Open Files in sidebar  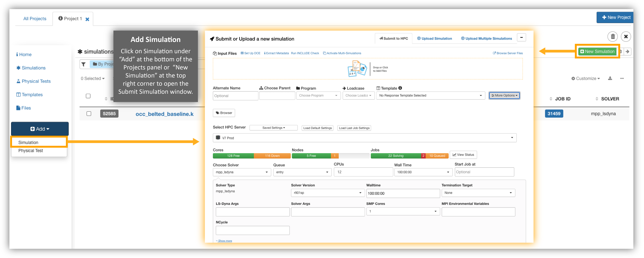tap(23, 108)
